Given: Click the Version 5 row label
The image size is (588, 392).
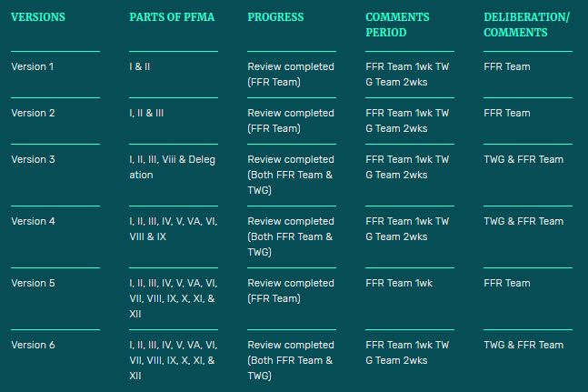Looking at the screenshot, I should tap(34, 283).
